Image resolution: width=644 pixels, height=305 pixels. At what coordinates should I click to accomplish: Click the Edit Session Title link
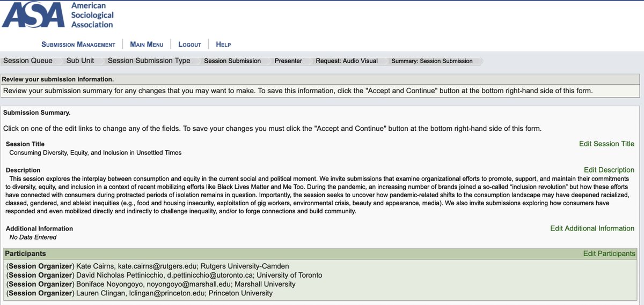606,144
